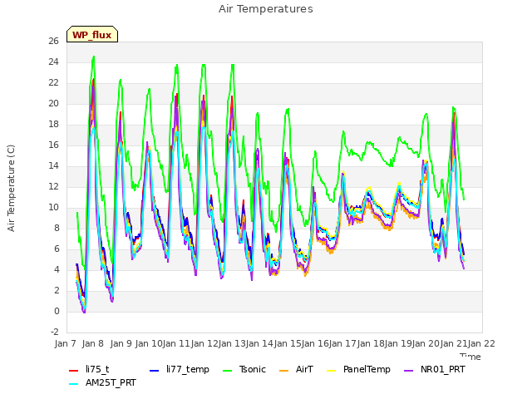
Task: Click the red li75_t legend swatch
Action: pos(74,371)
